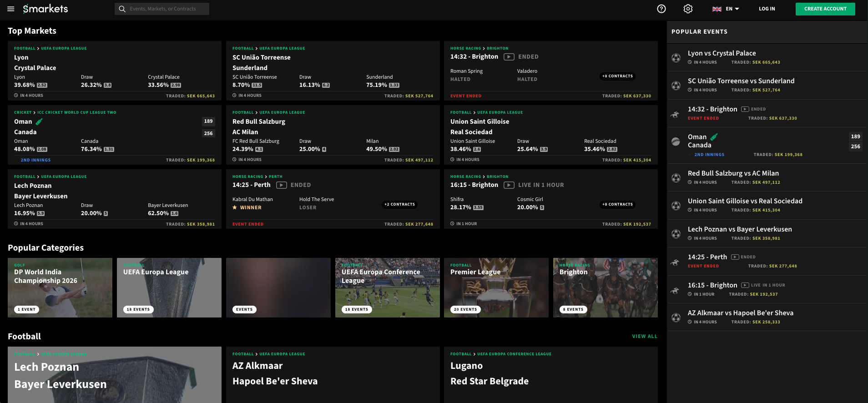Open the EN language dropdown

(726, 9)
